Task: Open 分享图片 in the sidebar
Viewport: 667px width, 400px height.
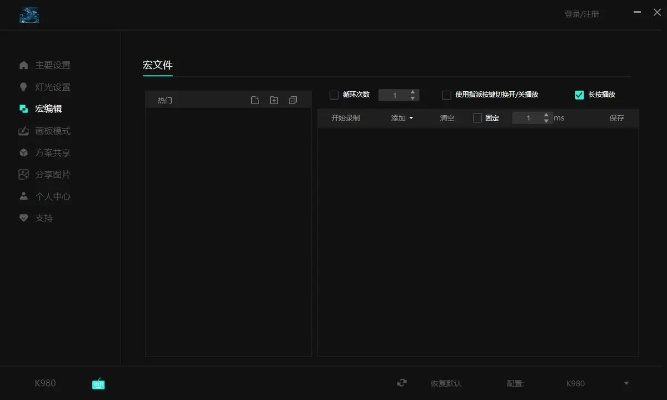Action: tap(52, 175)
